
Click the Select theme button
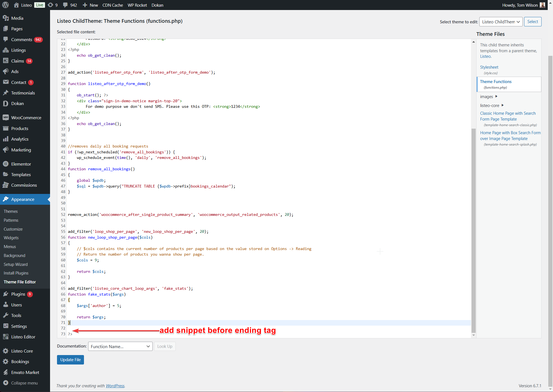532,22
